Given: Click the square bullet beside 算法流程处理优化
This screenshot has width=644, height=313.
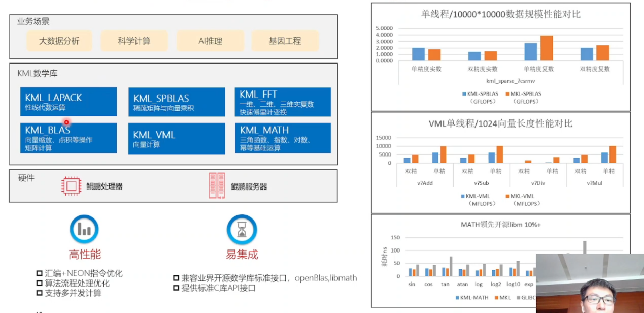Looking at the screenshot, I should [x=40, y=283].
